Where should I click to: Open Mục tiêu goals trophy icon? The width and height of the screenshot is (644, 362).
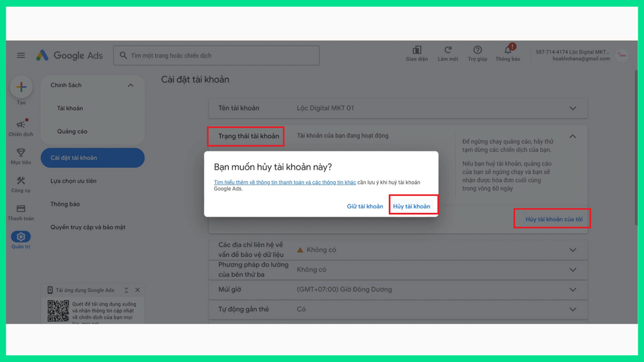tap(21, 152)
